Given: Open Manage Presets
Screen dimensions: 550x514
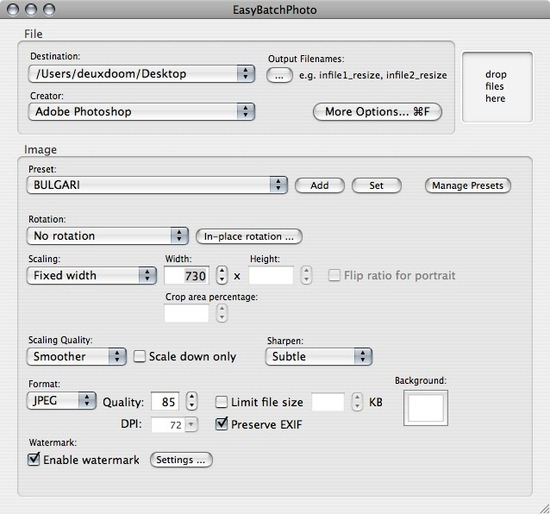Looking at the screenshot, I should 468,185.
